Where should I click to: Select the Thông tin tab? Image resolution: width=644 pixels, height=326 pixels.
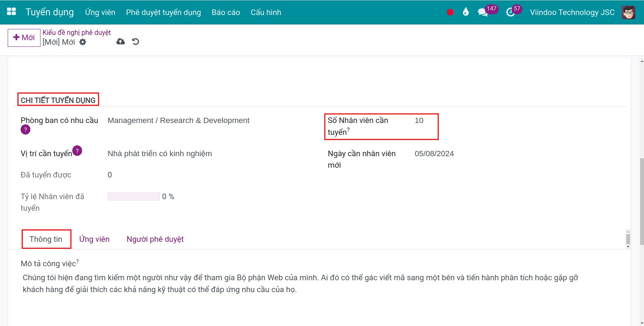[x=46, y=239]
